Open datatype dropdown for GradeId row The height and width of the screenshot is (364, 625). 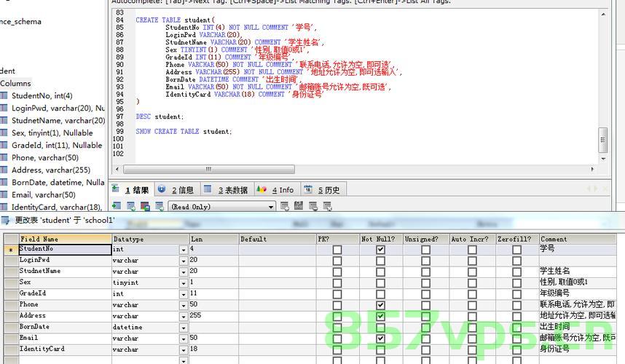pyautogui.click(x=184, y=295)
